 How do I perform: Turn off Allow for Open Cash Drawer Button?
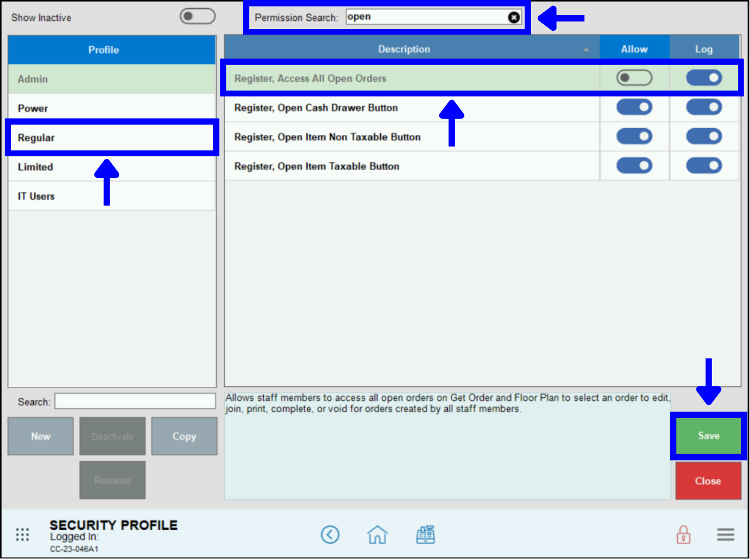click(x=634, y=107)
